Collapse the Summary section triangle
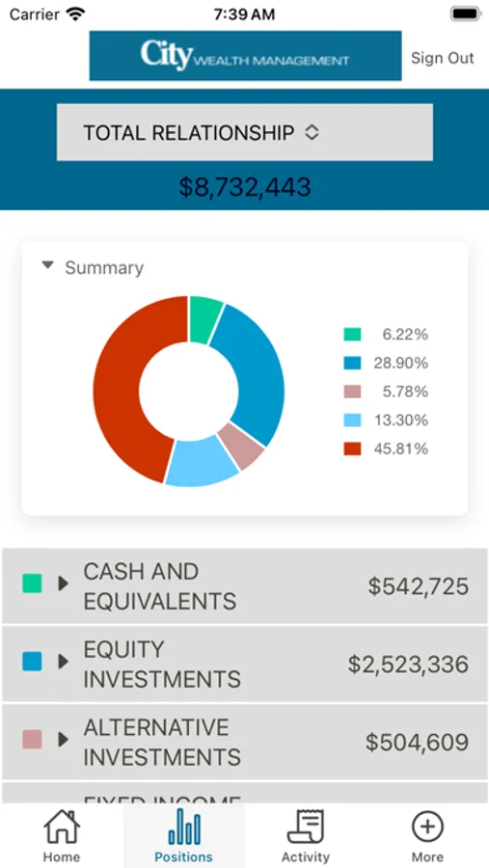The width and height of the screenshot is (489, 868). [x=48, y=266]
